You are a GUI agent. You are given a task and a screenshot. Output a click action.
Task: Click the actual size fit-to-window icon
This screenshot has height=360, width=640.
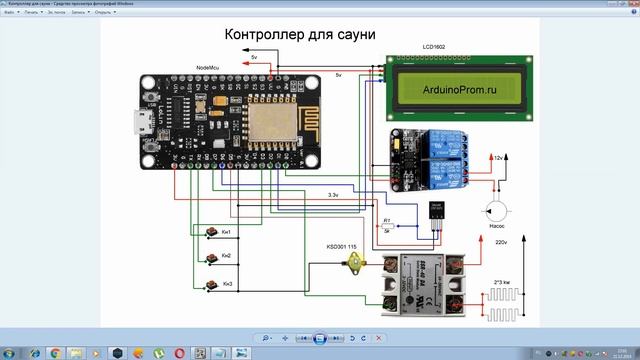pos(285,338)
